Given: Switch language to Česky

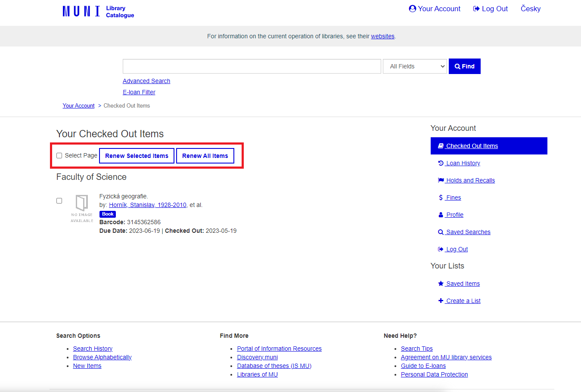Looking at the screenshot, I should [530, 9].
